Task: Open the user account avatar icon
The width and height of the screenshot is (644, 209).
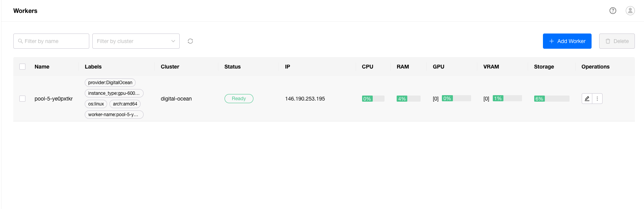Action: pyautogui.click(x=630, y=11)
